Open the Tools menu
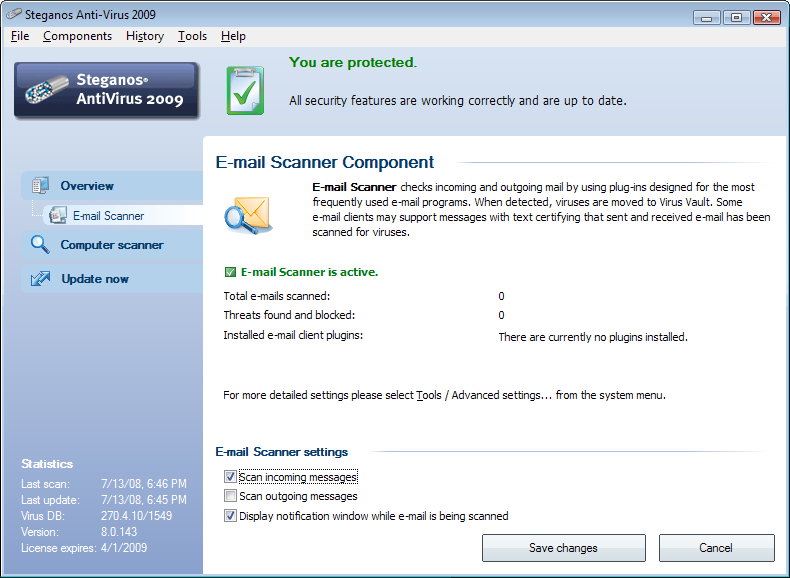 [x=192, y=36]
